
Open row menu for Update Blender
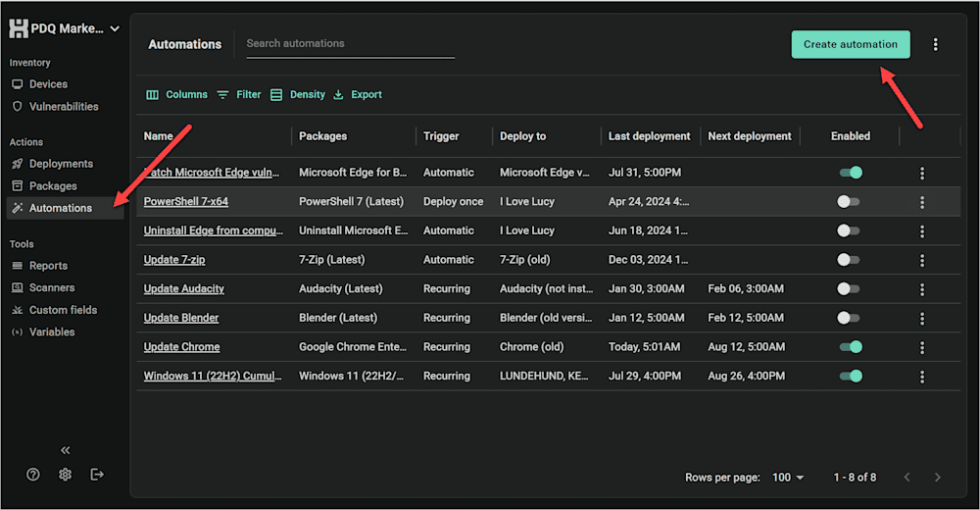click(x=922, y=319)
